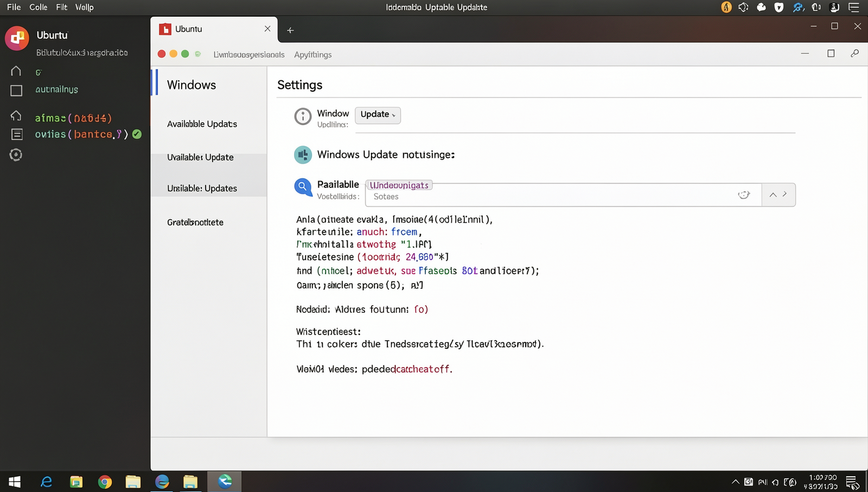Click the cloud icon in the top bar
The image size is (868, 492).
click(x=762, y=7)
